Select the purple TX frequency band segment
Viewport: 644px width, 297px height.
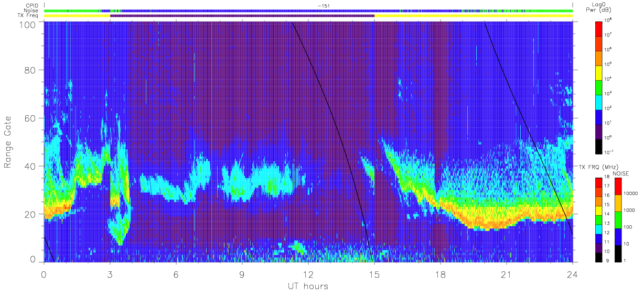tap(242, 16)
